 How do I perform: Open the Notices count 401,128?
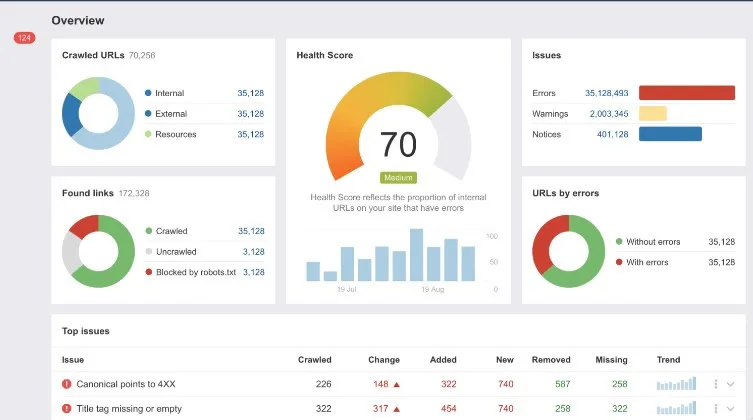tap(612, 134)
